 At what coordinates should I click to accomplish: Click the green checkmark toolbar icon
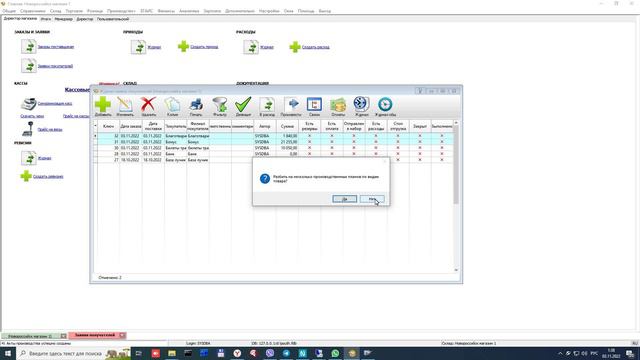tap(243, 105)
